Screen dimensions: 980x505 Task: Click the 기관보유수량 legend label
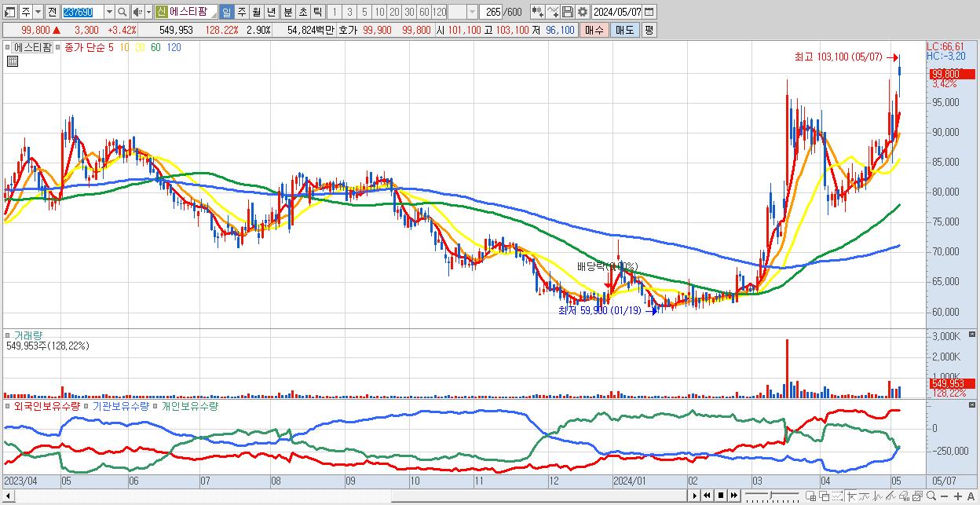coord(121,406)
